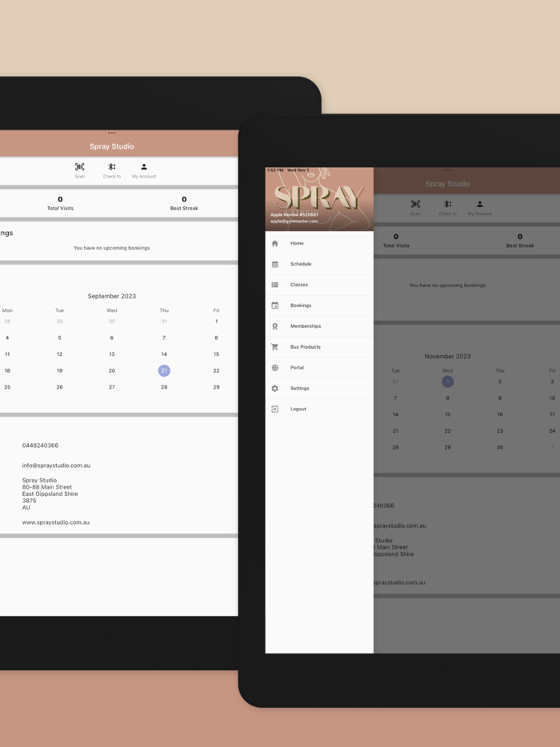560x747 pixels.
Task: Open Home in the side menu
Action: coord(319,243)
